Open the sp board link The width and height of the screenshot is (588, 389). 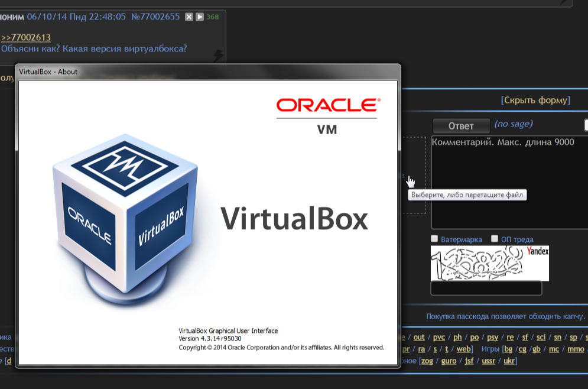coord(573,337)
